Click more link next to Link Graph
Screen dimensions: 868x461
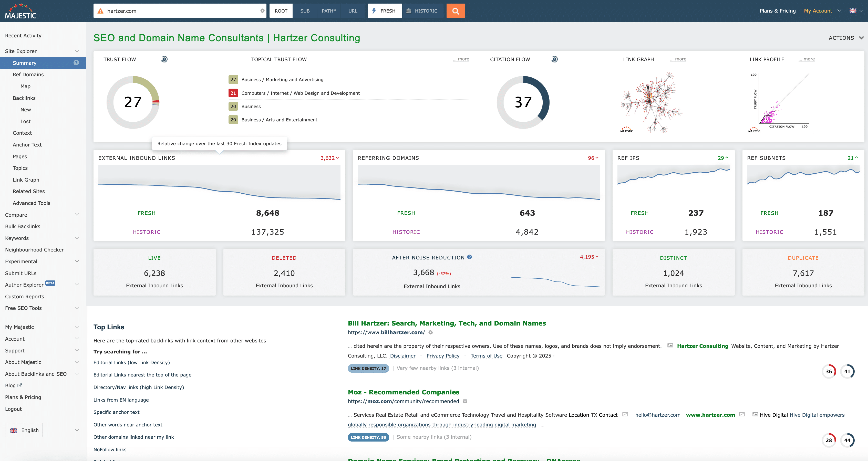tap(678, 59)
